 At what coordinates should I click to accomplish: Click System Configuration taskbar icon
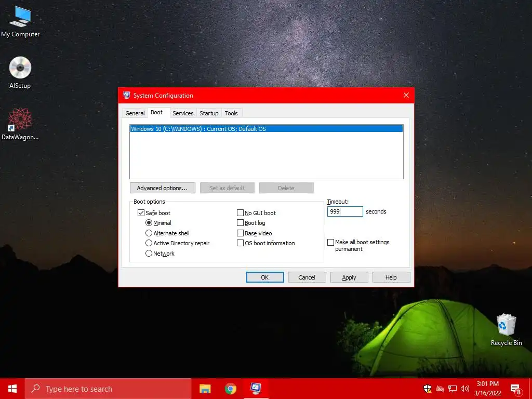[256, 389]
